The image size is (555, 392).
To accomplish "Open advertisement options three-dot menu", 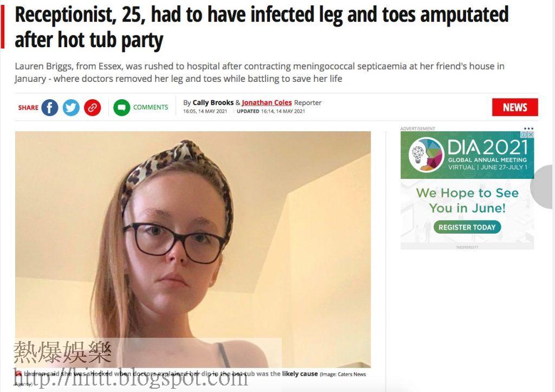I will click(x=528, y=128).
